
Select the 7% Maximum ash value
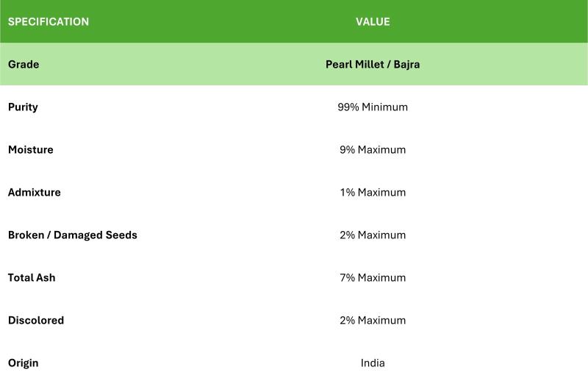(373, 278)
